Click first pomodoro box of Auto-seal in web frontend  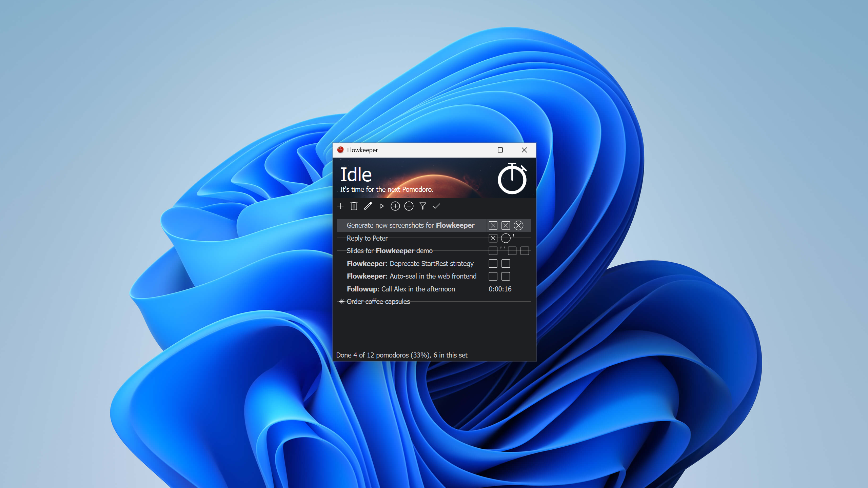coord(493,276)
